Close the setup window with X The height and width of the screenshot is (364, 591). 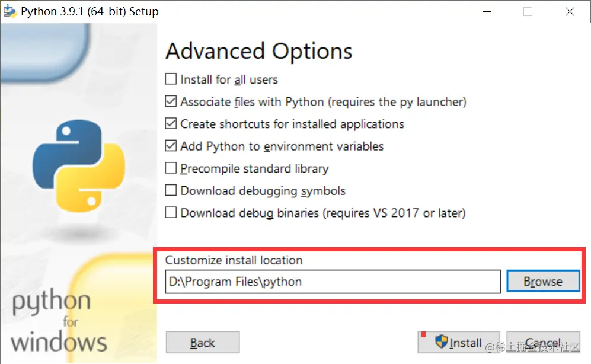click(x=570, y=11)
